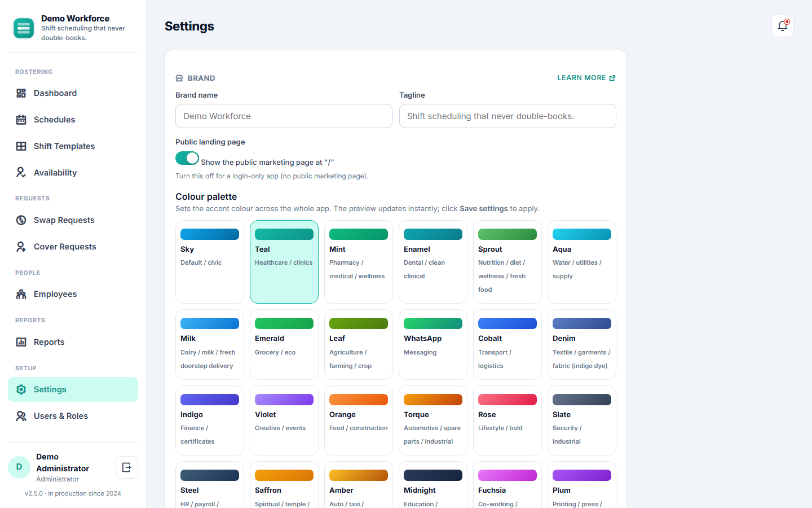Select the Leaf palette card
This screenshot has height=508, width=812.
tap(359, 345)
